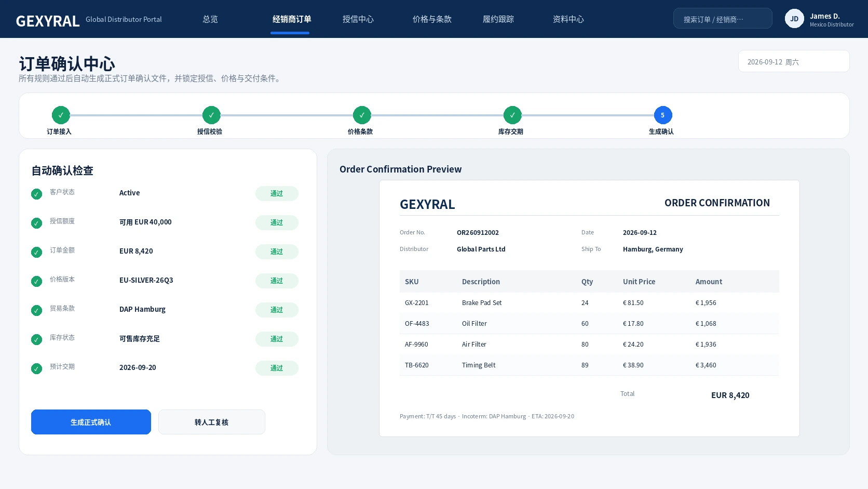Image resolution: width=868 pixels, height=489 pixels.
Task: Go to 授信中心 tab
Action: (x=358, y=19)
